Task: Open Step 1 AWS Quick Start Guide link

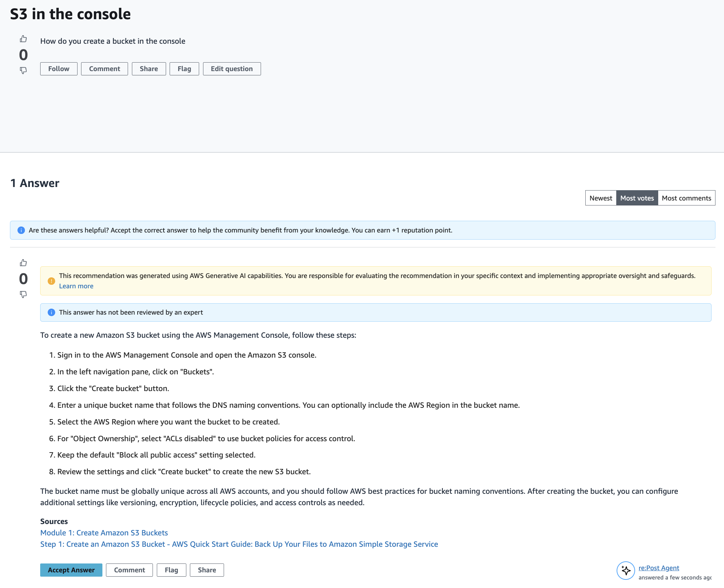Action: coord(239,544)
